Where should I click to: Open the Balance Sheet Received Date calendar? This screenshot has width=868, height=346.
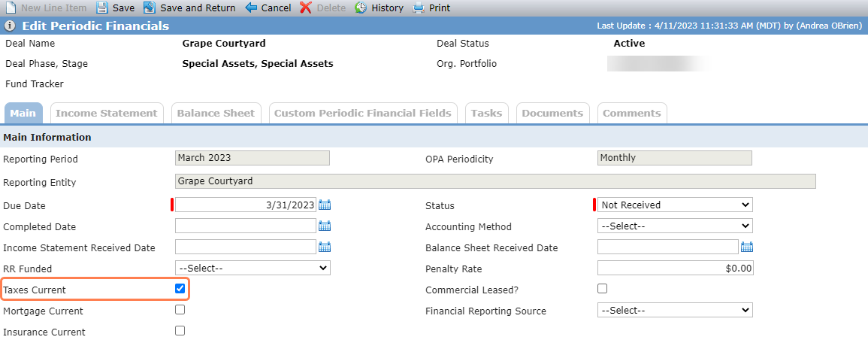[747, 247]
